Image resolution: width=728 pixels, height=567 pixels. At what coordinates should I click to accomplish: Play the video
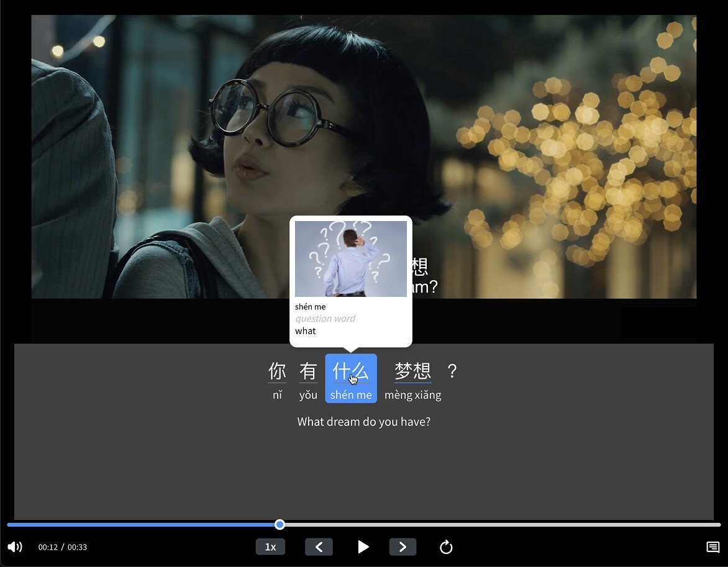[x=363, y=547]
